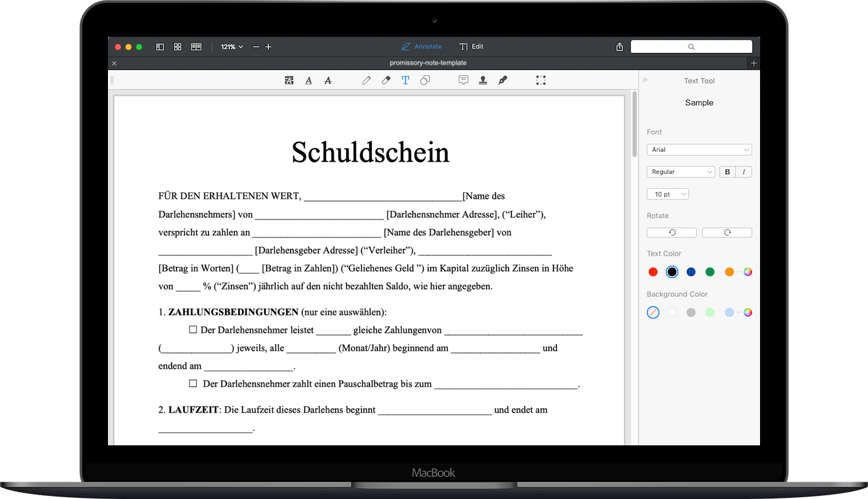Choose light blue background color

pyautogui.click(x=729, y=313)
